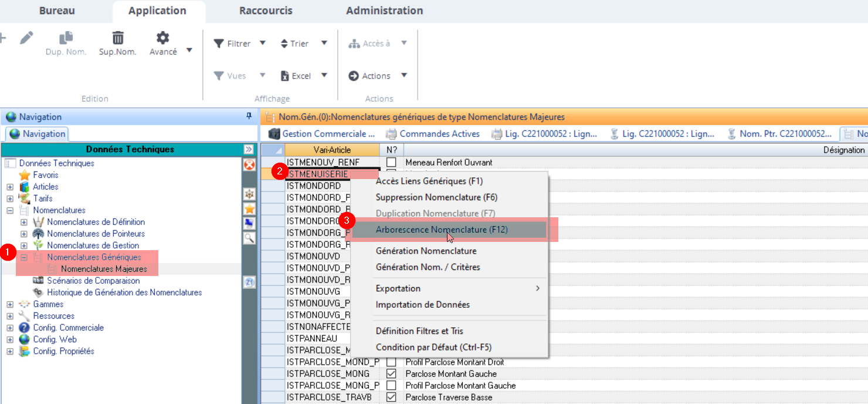Uncheck the Parclose Traverse Basse checkbox
Image resolution: width=868 pixels, height=404 pixels.
391,397
